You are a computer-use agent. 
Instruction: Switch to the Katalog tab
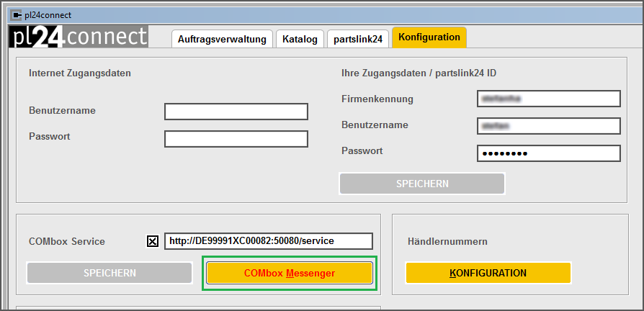(x=300, y=40)
